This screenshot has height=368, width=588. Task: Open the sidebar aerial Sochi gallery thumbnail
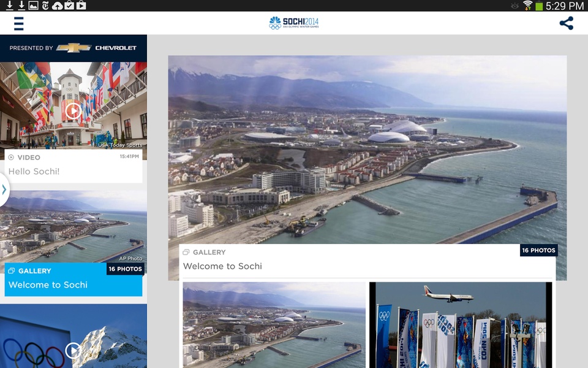coord(73,226)
